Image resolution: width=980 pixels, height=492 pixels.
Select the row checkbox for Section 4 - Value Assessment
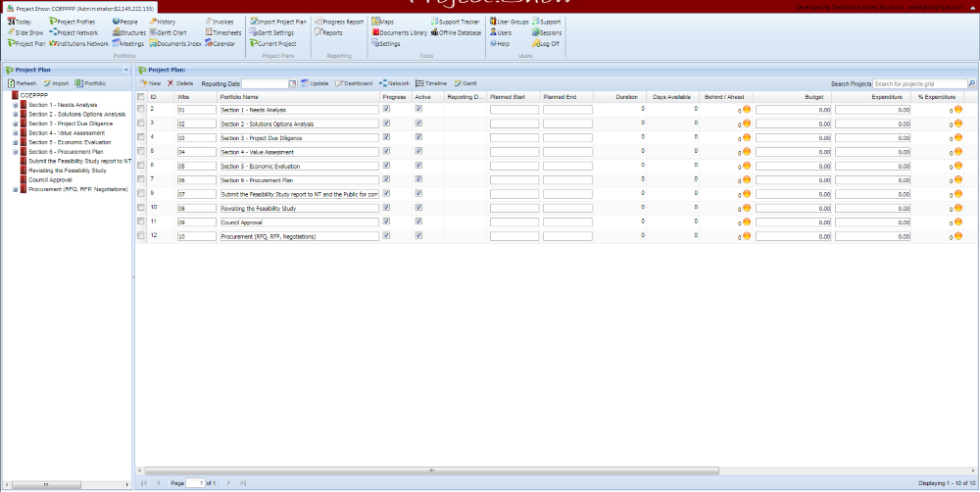click(140, 151)
